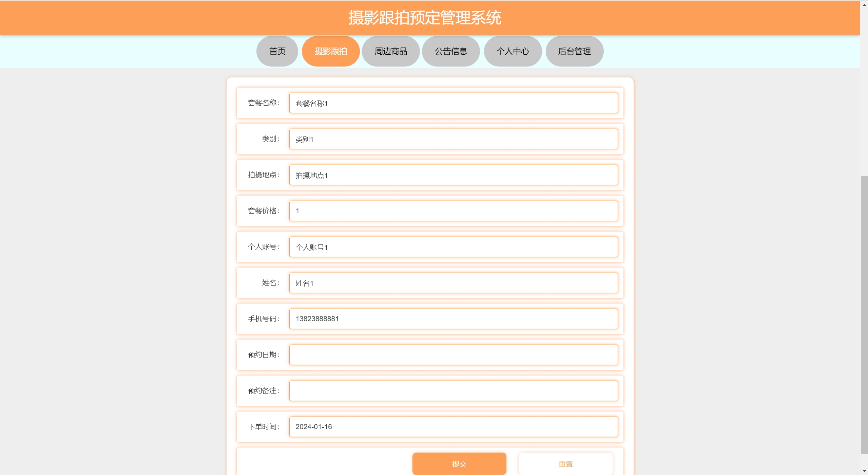Viewport: 868px width, 475px height.
Task: Click the 姓名 text field
Action: click(x=453, y=283)
